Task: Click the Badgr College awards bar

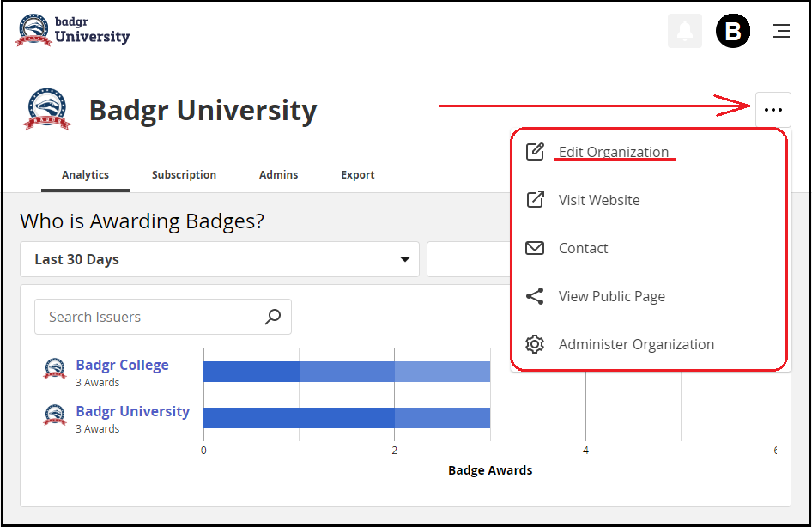Action: tap(346, 371)
